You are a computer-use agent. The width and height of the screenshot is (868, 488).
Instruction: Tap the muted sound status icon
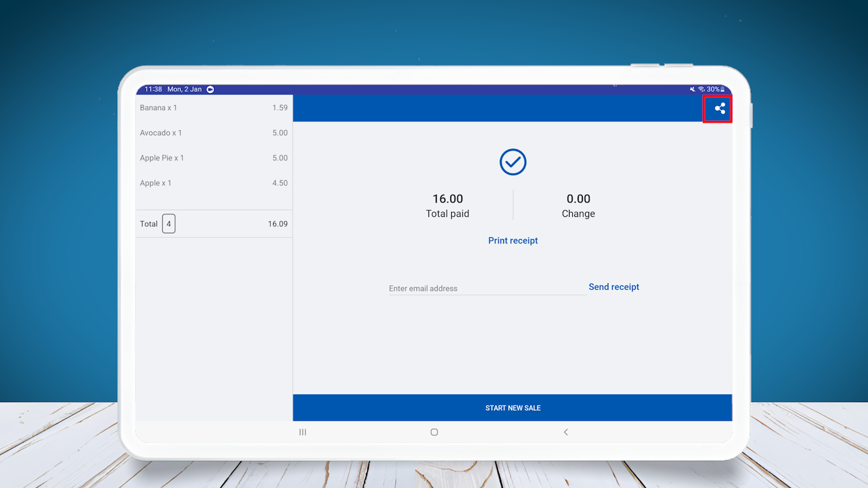[x=692, y=89]
